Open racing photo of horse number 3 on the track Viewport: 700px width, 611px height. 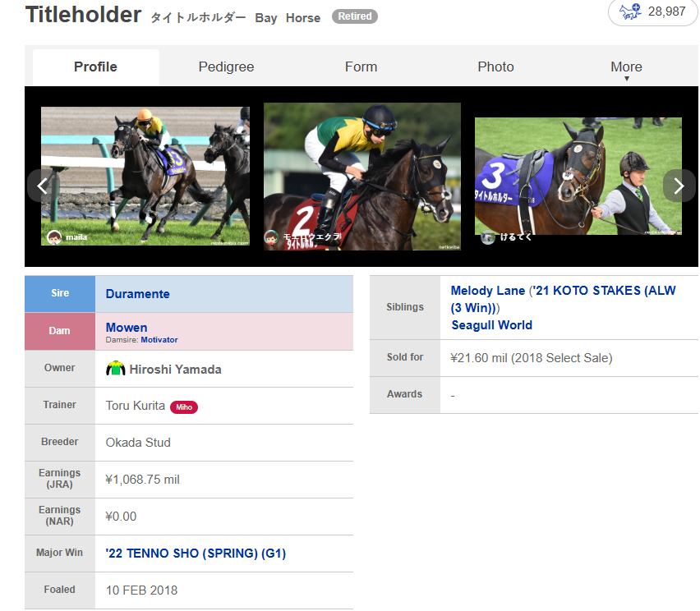click(145, 176)
